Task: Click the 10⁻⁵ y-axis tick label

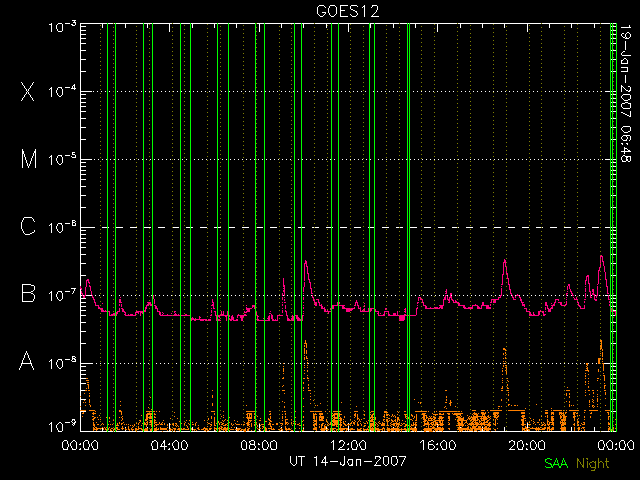Action: click(62, 159)
